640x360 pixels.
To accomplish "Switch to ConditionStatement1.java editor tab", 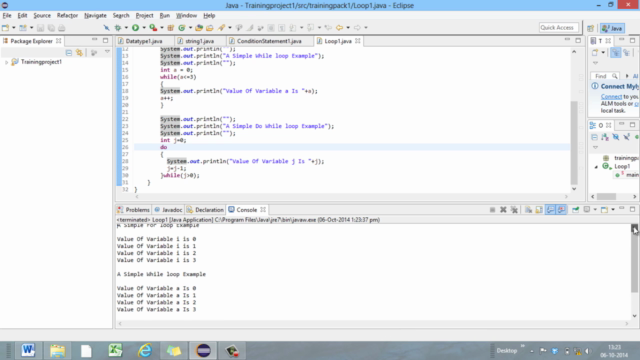I will click(x=269, y=41).
